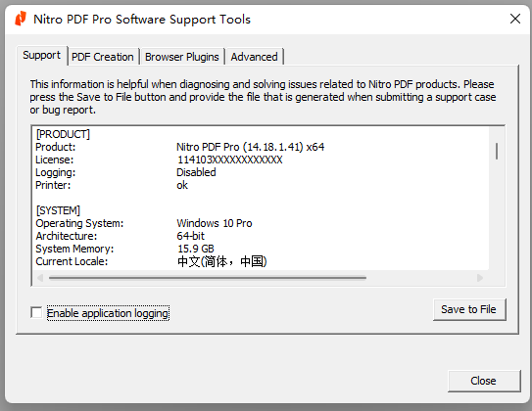Viewport: 532px width, 411px height.
Task: Click the Close button
Action: coord(484,381)
